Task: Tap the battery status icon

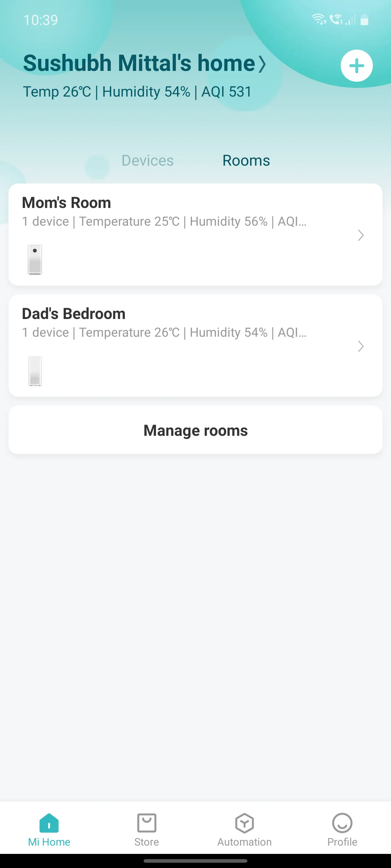Action: coord(365,20)
